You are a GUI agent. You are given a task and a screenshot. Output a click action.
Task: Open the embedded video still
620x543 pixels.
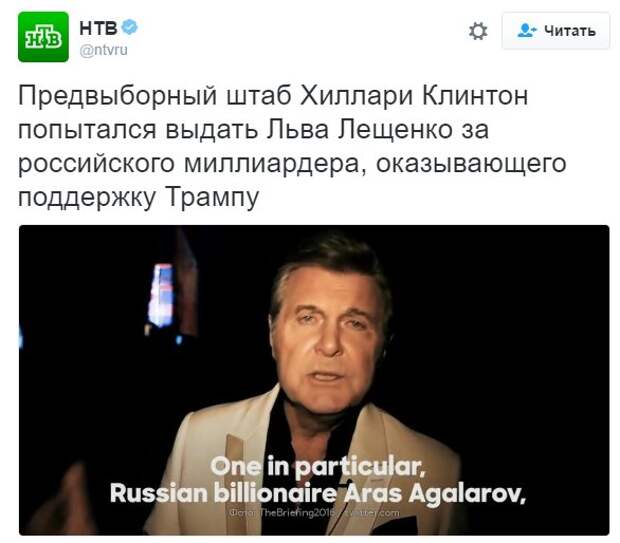tap(314, 380)
